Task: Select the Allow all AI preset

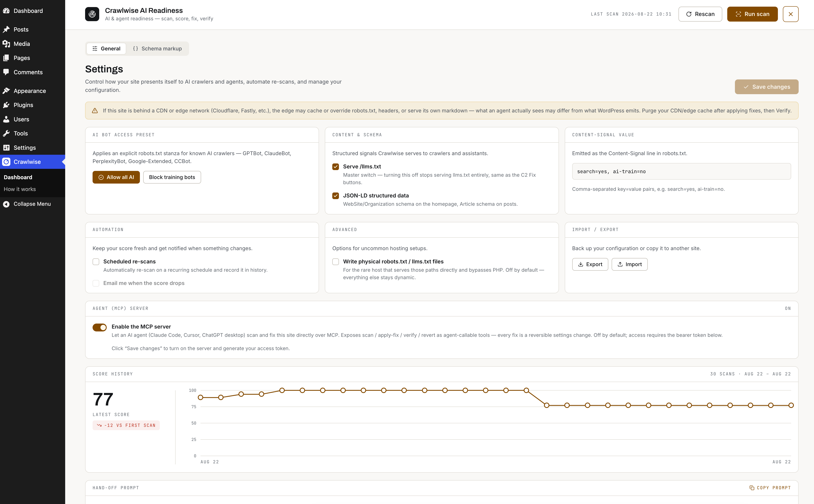Action: [x=116, y=177]
